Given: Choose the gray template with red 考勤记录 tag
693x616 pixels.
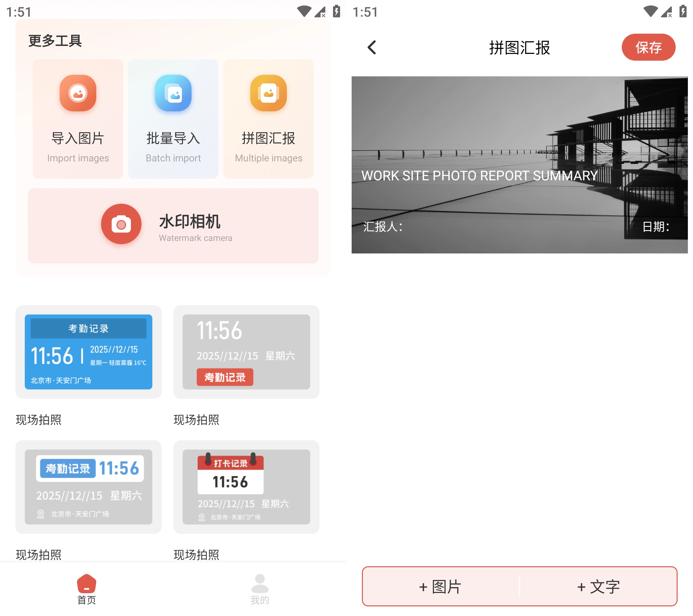Looking at the screenshot, I should pos(246,352).
